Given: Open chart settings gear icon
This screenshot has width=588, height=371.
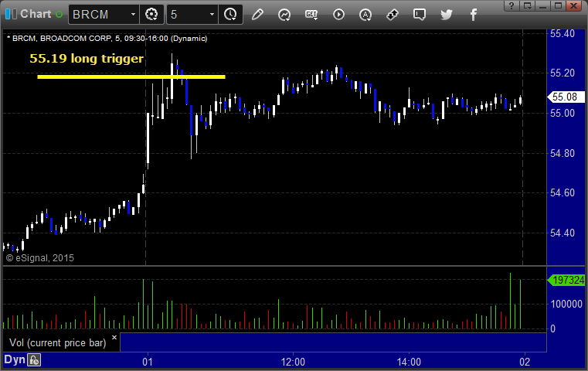Looking at the screenshot, I should coord(151,15).
